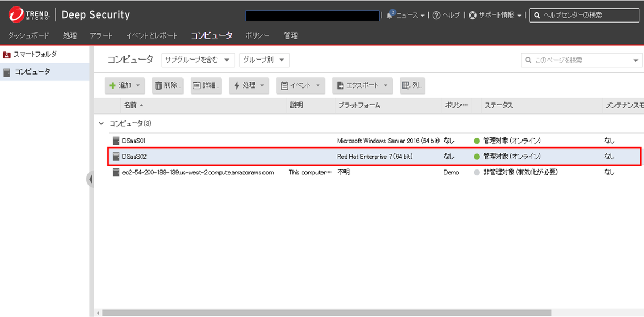Open the イベント button dropdown arrow
The width and height of the screenshot is (644, 317).
(x=318, y=85)
